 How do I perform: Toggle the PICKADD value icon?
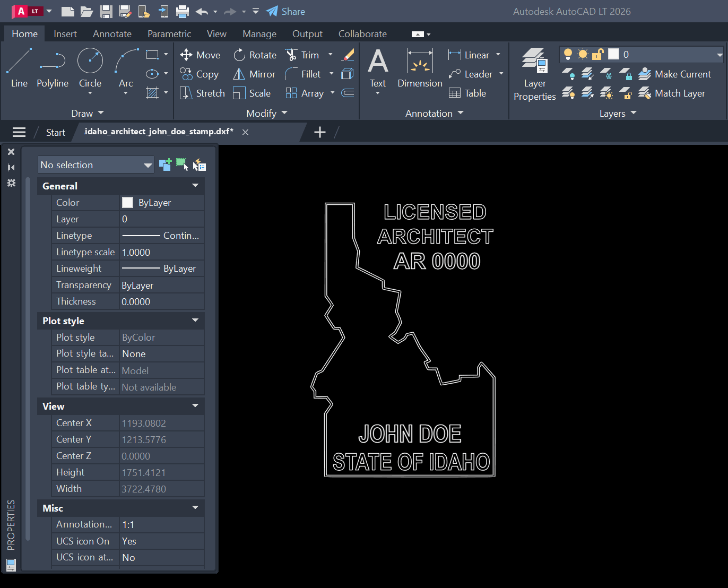pos(165,165)
